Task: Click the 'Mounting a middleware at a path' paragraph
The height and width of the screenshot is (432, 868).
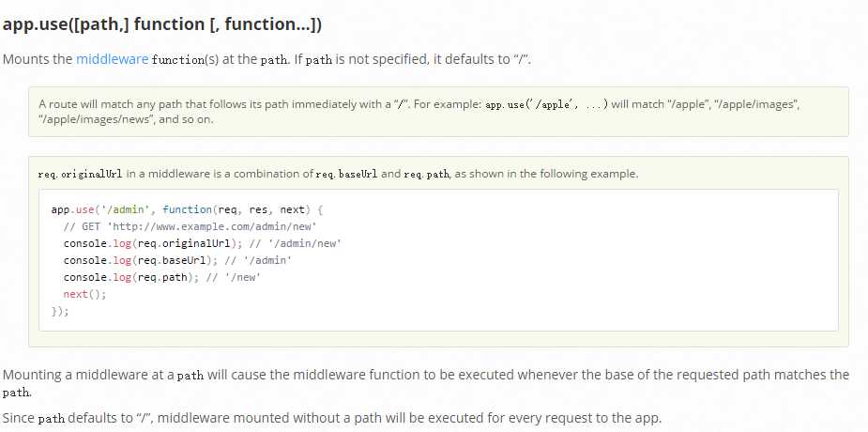Action: click(426, 383)
